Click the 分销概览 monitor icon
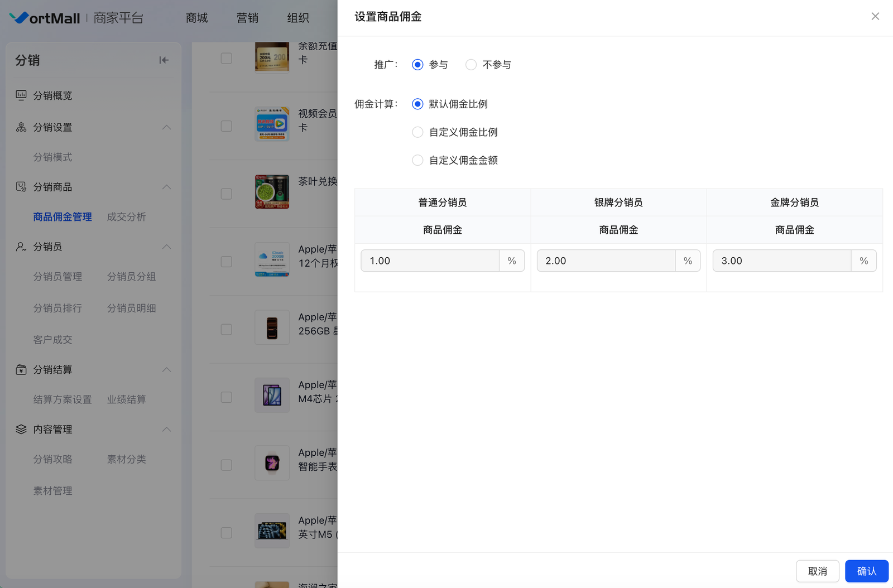This screenshot has width=893, height=588. click(x=21, y=95)
